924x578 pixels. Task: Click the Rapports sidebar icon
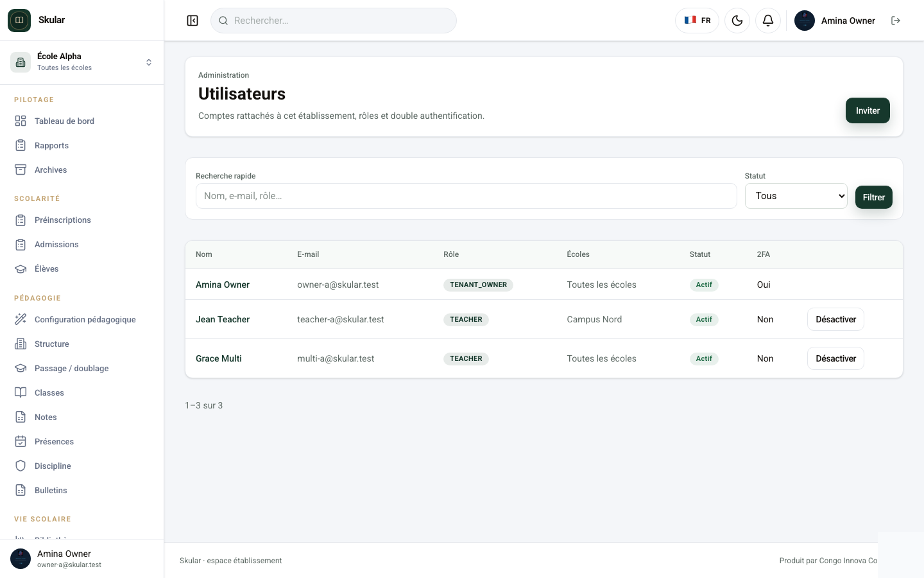pos(21,145)
